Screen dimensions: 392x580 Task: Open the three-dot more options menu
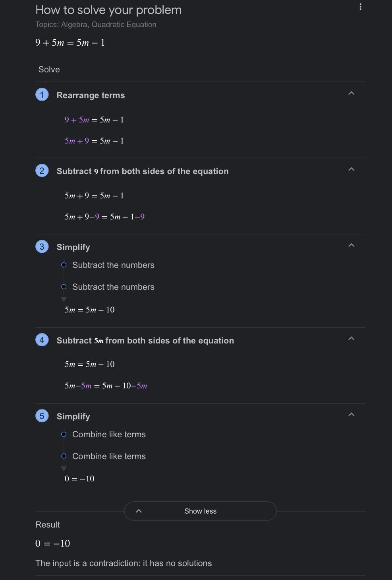360,7
